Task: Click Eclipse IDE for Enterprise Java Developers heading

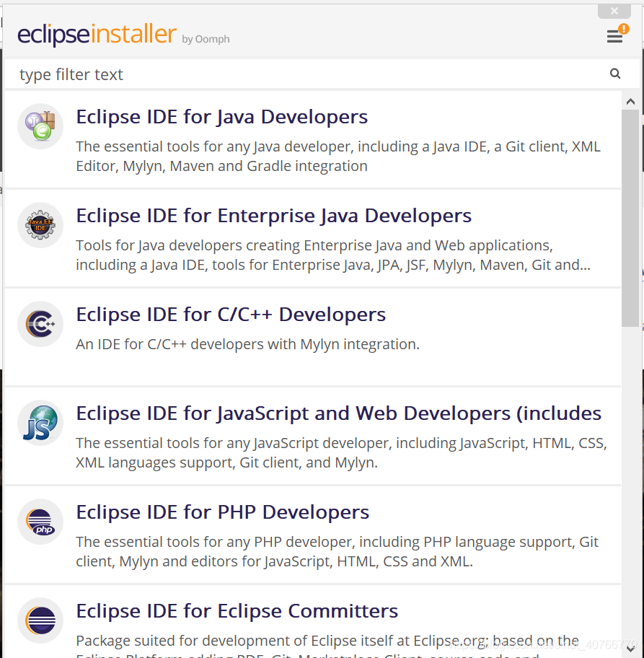Action: [273, 215]
